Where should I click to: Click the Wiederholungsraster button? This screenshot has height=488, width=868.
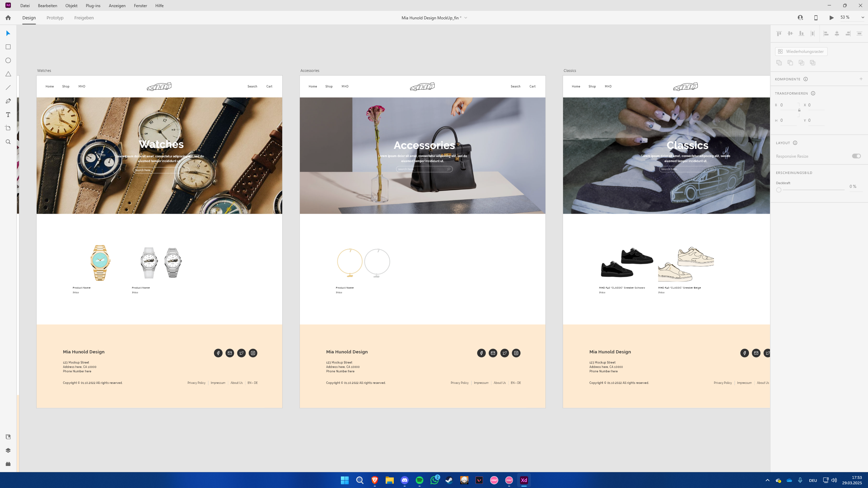click(x=801, y=52)
